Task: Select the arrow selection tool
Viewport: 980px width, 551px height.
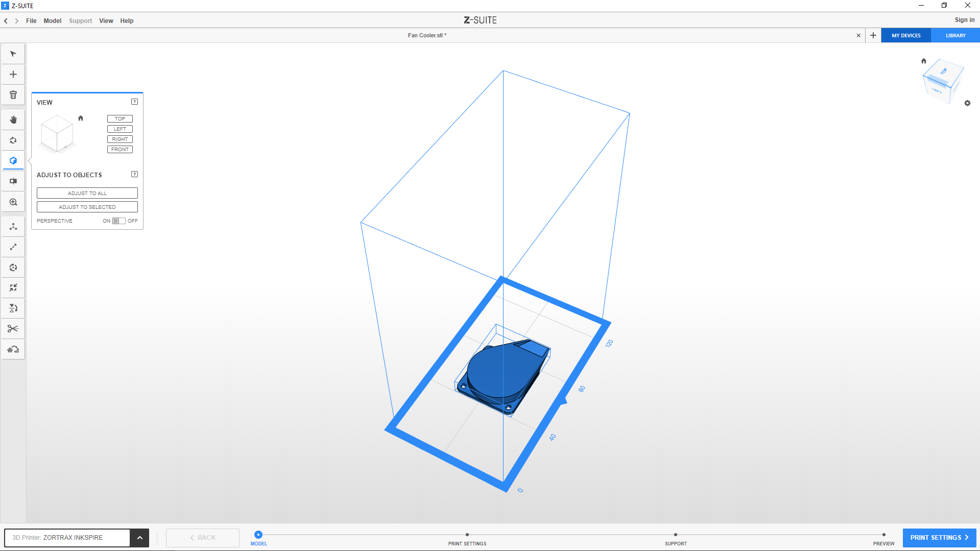Action: click(13, 54)
